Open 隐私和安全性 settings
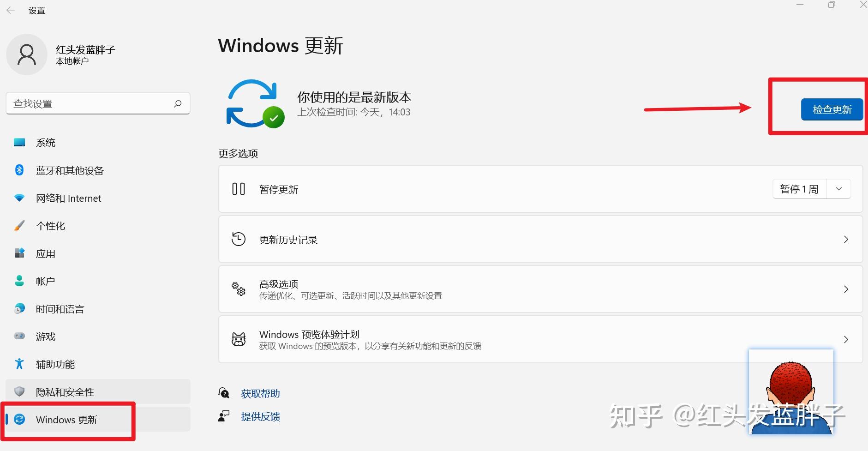This screenshot has height=451, width=868. coord(98,391)
